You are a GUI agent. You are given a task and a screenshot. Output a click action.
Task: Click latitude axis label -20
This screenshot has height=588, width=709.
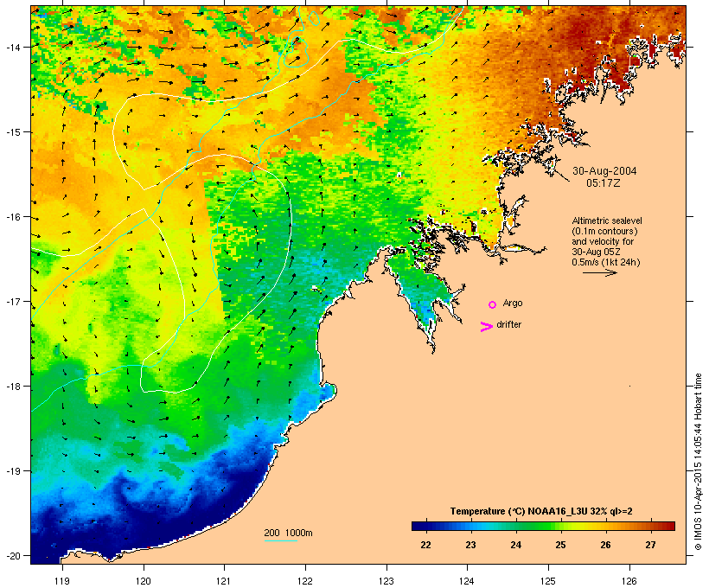[x=13, y=556]
